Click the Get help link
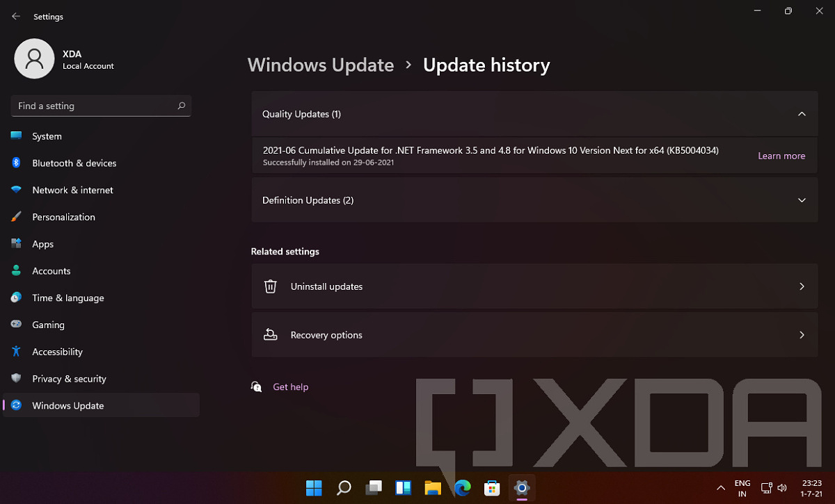The width and height of the screenshot is (835, 504). click(x=290, y=387)
